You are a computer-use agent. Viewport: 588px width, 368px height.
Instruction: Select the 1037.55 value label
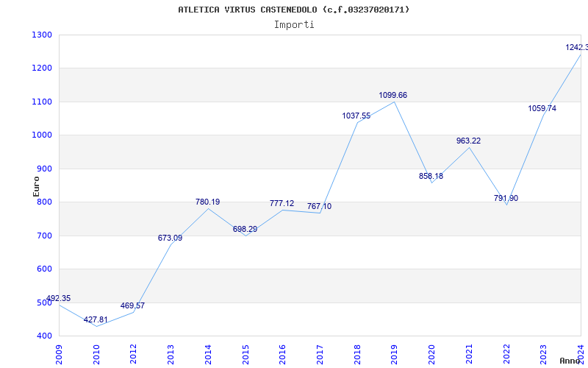[x=356, y=116]
